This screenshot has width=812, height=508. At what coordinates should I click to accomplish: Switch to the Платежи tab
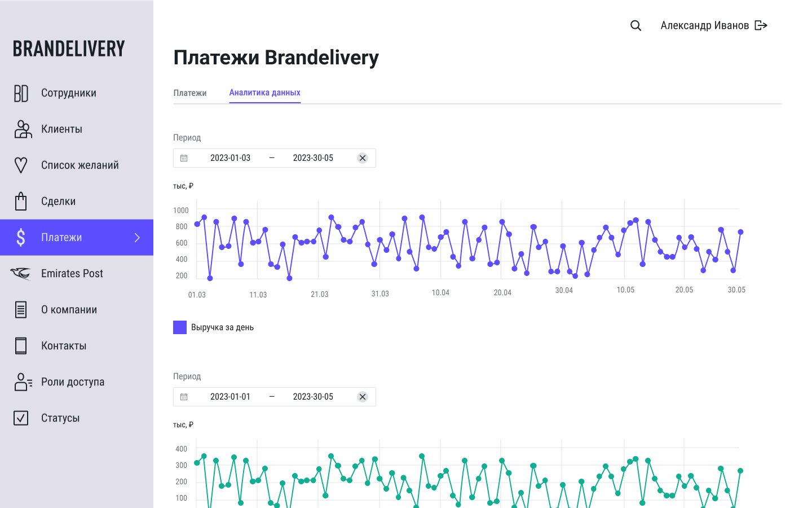(190, 93)
